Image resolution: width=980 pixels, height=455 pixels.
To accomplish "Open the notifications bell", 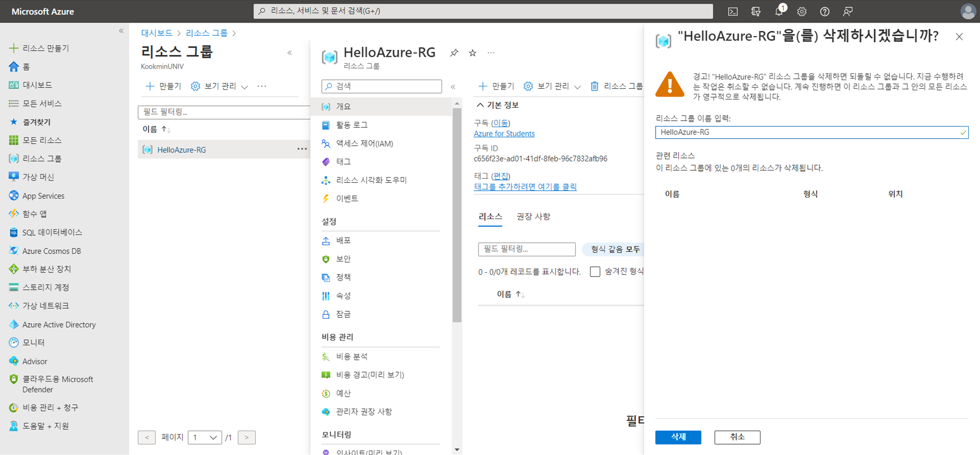I will [779, 11].
